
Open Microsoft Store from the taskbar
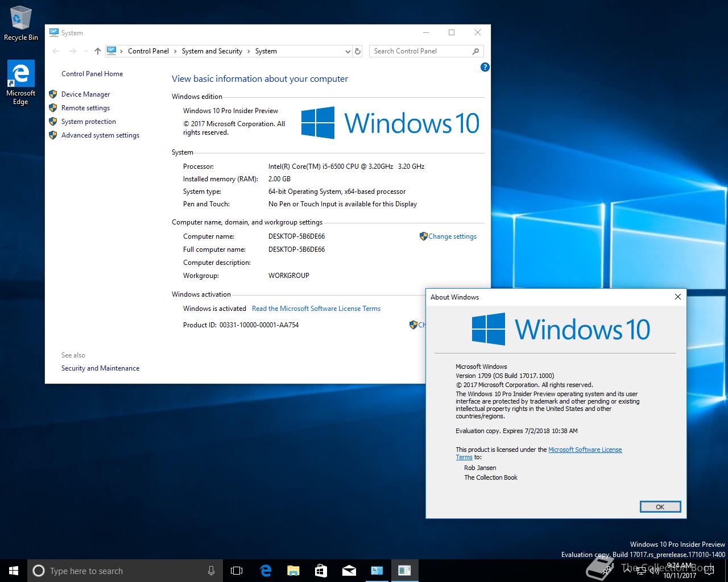click(321, 571)
